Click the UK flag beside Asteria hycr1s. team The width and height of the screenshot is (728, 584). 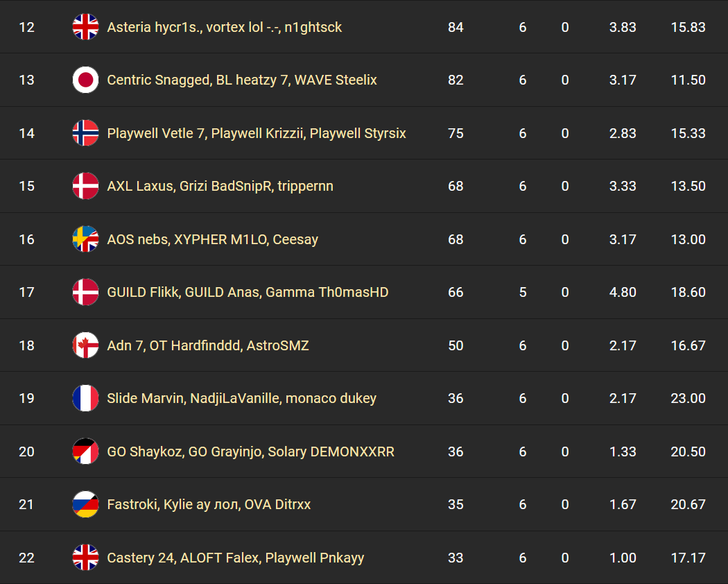coord(85,27)
